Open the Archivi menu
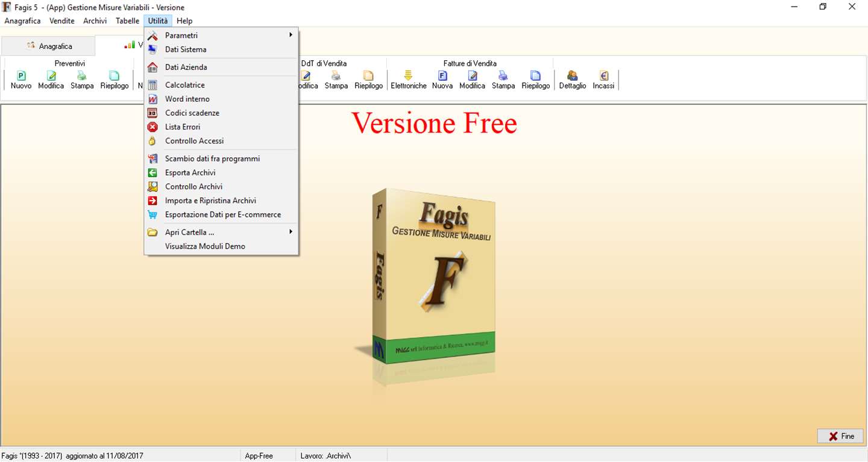 (x=95, y=20)
